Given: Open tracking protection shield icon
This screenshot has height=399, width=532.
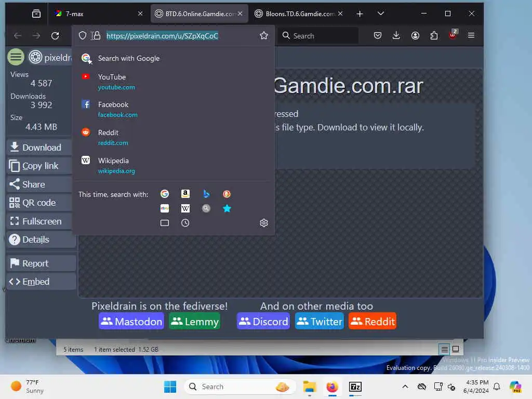Looking at the screenshot, I should 83,36.
